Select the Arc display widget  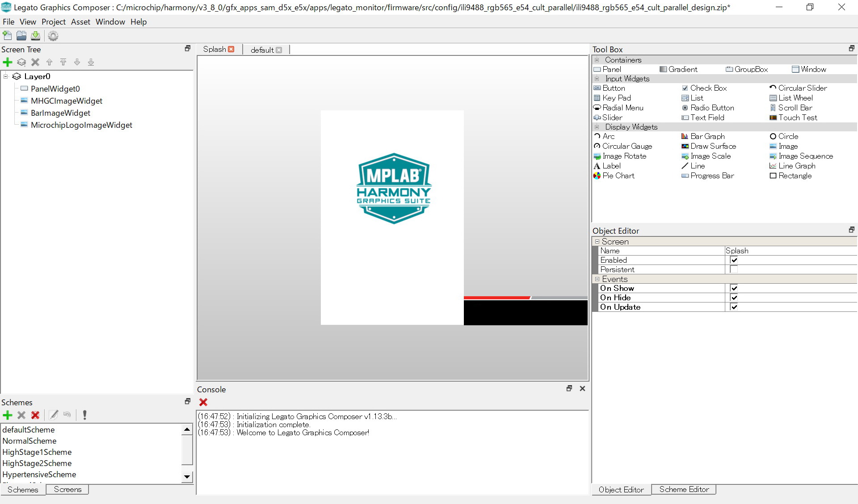(x=604, y=136)
